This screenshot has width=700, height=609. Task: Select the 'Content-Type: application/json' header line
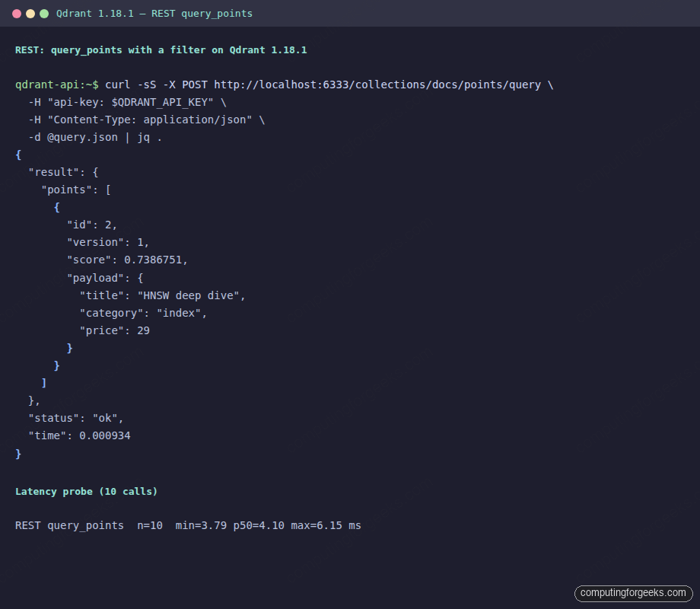click(146, 120)
